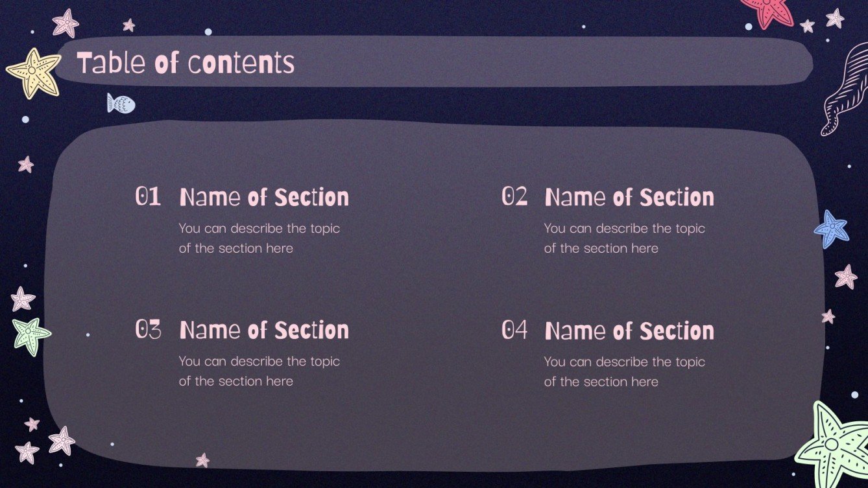Viewport: 868px width, 488px height.
Task: Click the blue starfish on right edge
Action: point(832,228)
